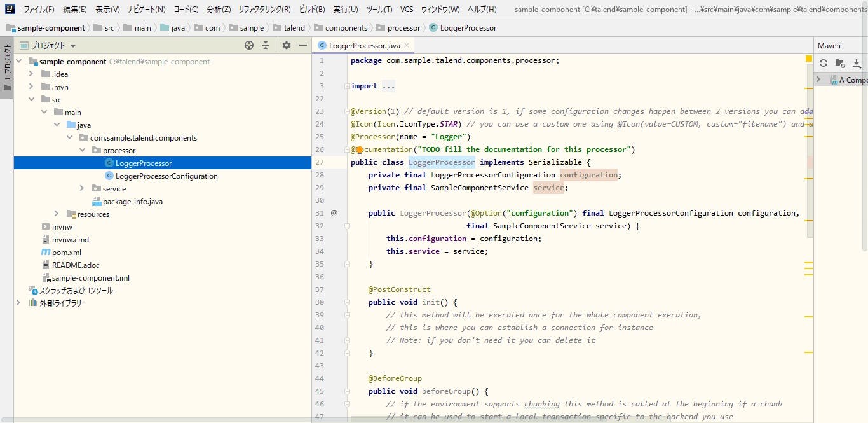868x423 pixels.
Task: Click the orange intention lightbulb on line 26
Action: coord(359,149)
